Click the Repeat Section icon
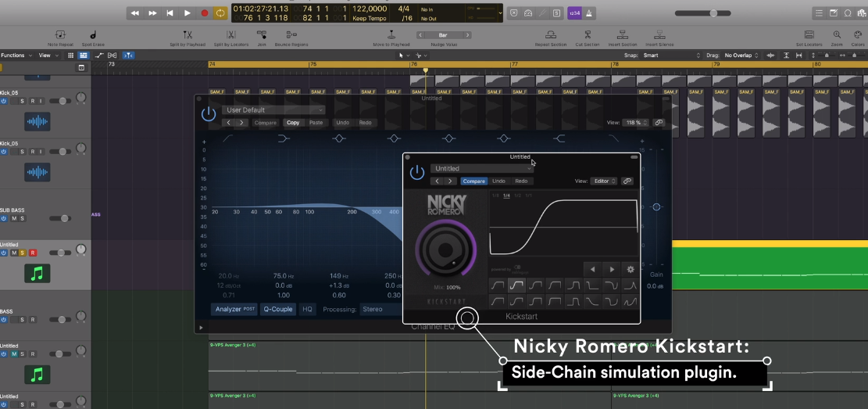The width and height of the screenshot is (868, 409). [x=551, y=35]
